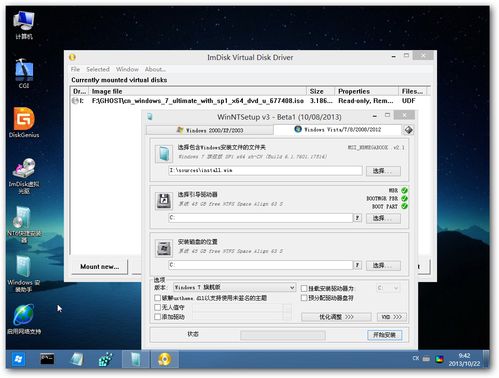The image size is (499, 378).
Task: Click the Files... column header in ImDisk
Action: [413, 91]
